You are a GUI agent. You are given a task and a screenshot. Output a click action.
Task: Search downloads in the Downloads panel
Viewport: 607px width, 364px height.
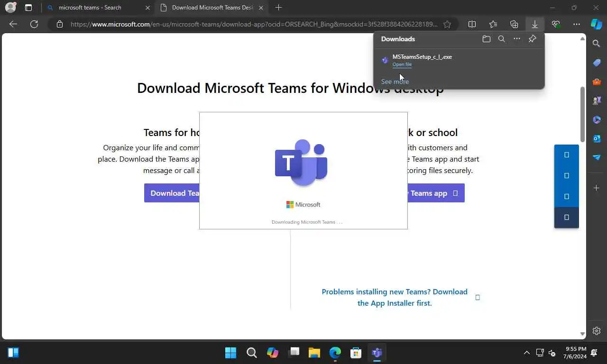[x=502, y=39]
